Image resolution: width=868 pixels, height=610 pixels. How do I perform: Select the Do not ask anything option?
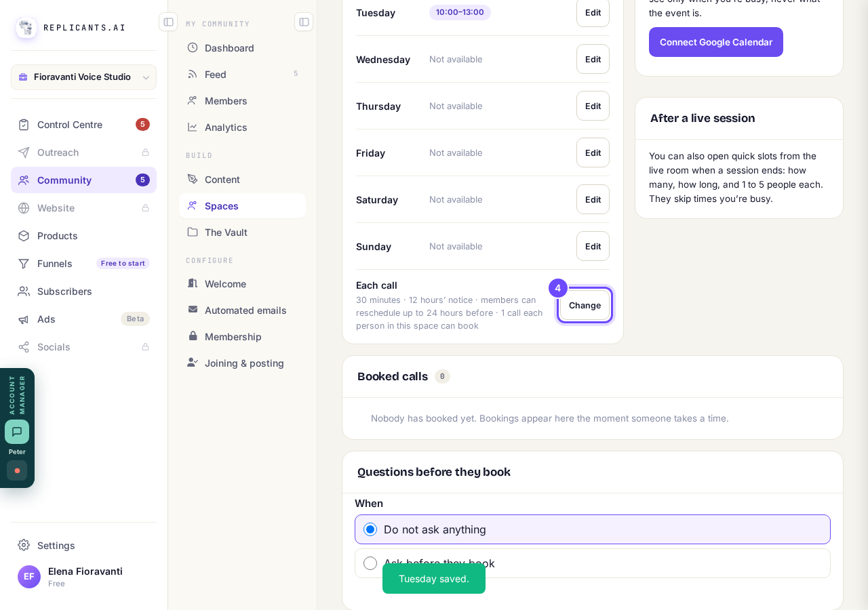[593, 529]
